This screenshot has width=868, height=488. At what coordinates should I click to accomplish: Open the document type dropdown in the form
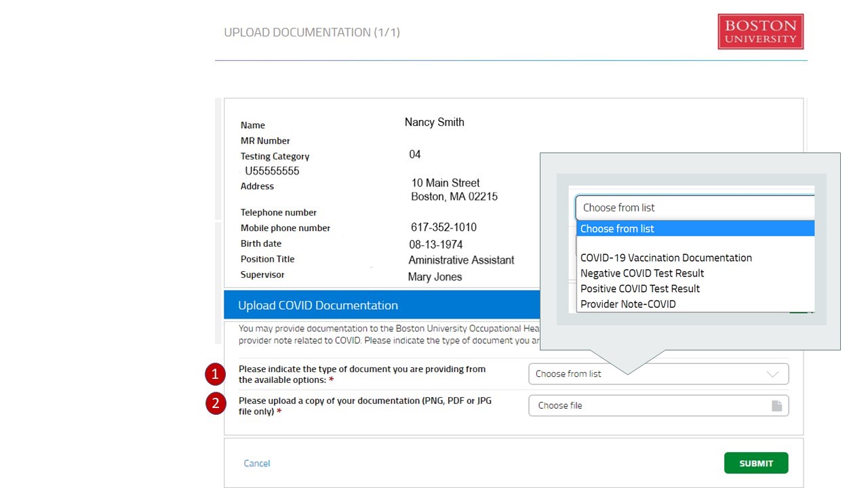pos(658,374)
